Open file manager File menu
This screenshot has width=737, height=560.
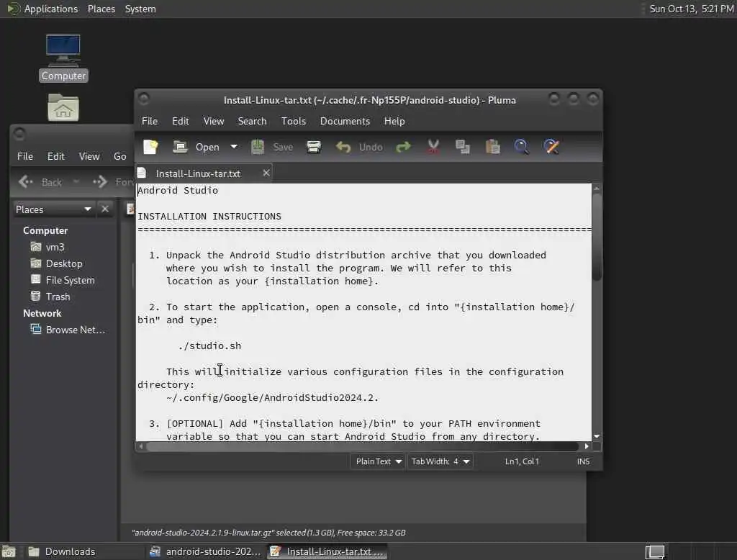25,157
